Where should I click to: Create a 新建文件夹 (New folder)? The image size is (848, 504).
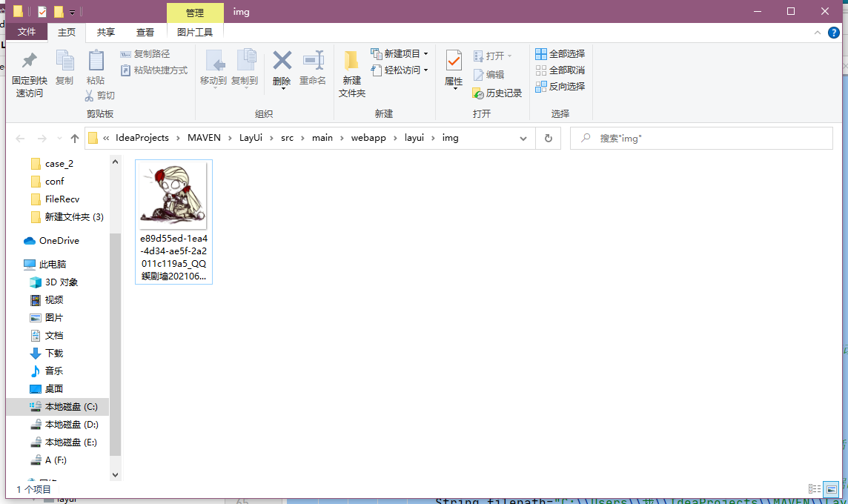(352, 73)
